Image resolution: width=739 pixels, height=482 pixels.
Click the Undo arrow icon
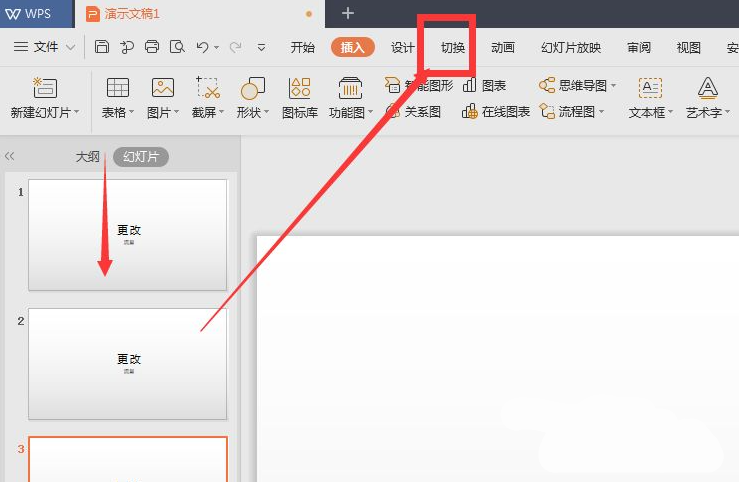202,47
